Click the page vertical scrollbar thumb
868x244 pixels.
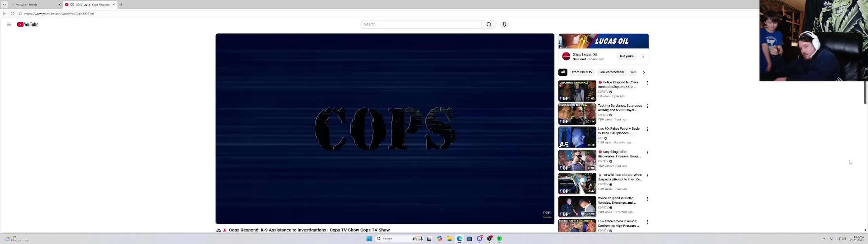pyautogui.click(x=865, y=93)
